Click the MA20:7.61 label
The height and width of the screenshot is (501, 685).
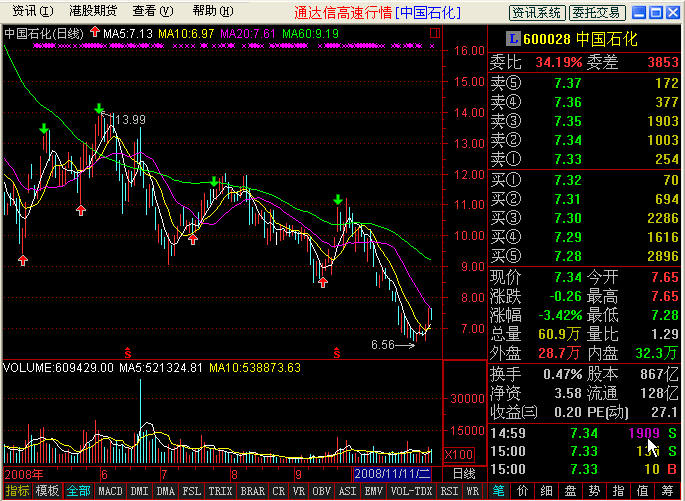(248, 33)
